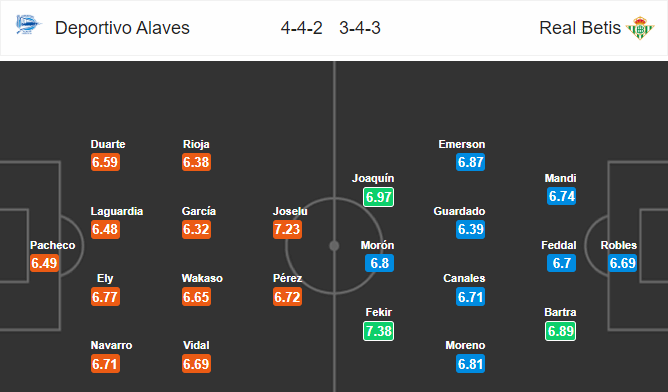Select Joaquín's green 6.97 rating badge
Screen dimensions: 668x392
(x=378, y=197)
